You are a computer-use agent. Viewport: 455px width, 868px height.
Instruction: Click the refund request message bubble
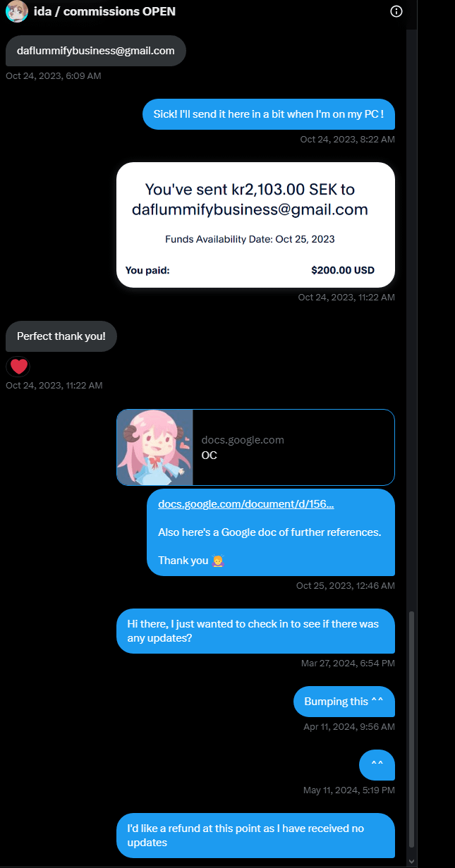255,836
